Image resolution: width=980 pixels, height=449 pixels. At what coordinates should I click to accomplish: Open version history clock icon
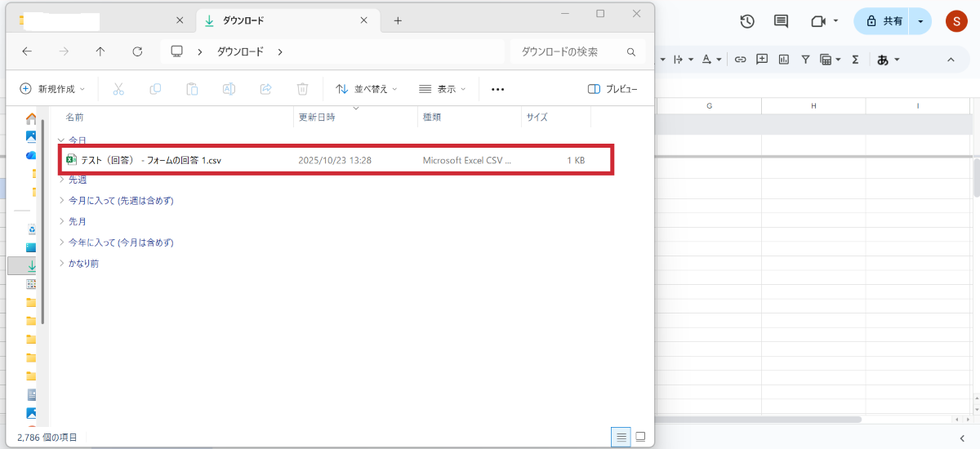pyautogui.click(x=746, y=22)
